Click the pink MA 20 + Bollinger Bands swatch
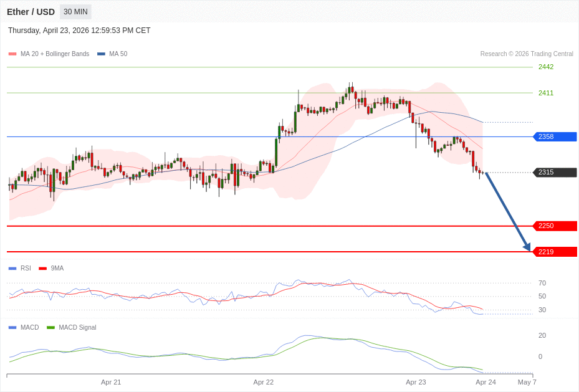The height and width of the screenshot is (392, 579). click(12, 54)
